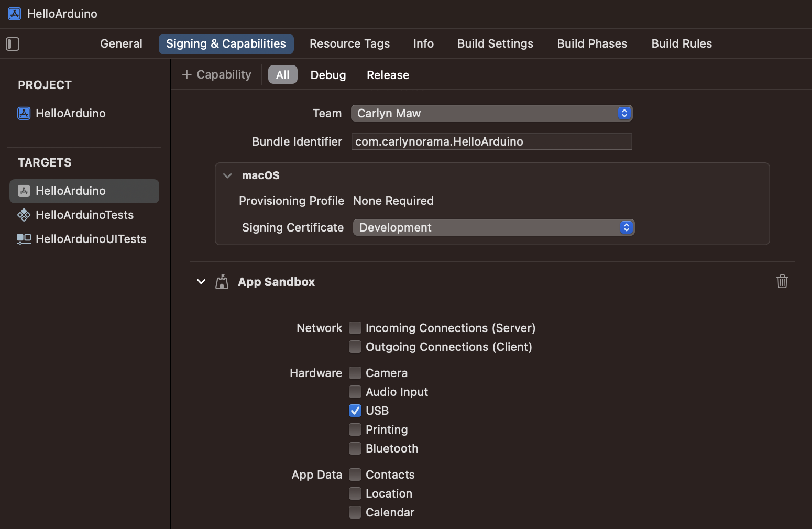Viewport: 812px width, 529px height.
Task: Go to Build Phases tab
Action: pos(592,44)
